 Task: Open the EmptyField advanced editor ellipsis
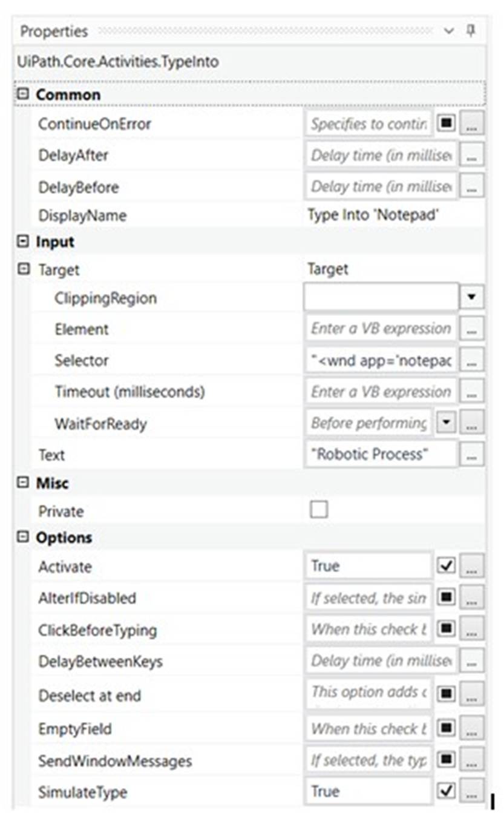pyautogui.click(x=474, y=728)
